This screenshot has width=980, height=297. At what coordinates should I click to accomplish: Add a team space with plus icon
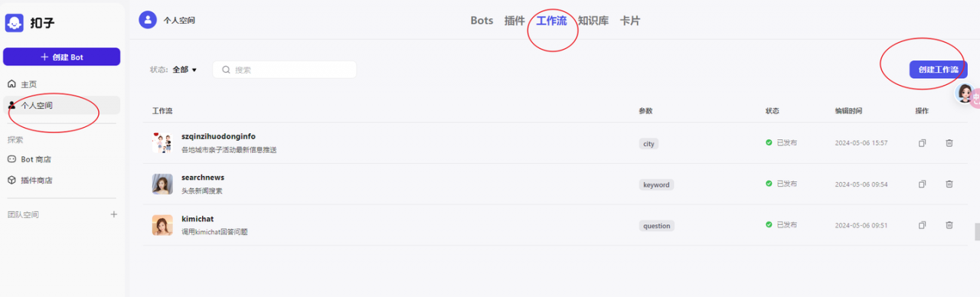tap(114, 214)
